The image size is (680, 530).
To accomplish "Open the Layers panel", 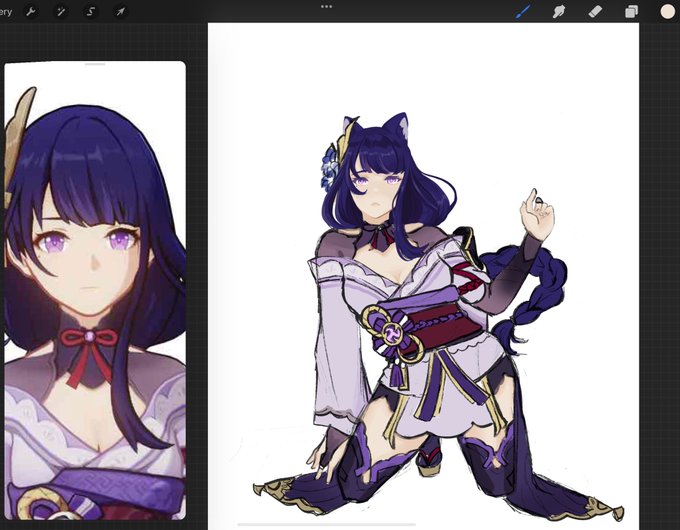I will [631, 11].
